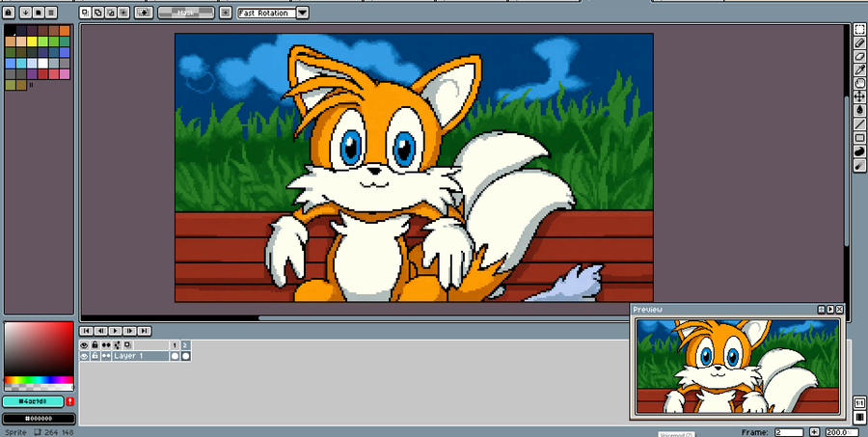
Task: Select the Hand tool
Action: tap(859, 83)
